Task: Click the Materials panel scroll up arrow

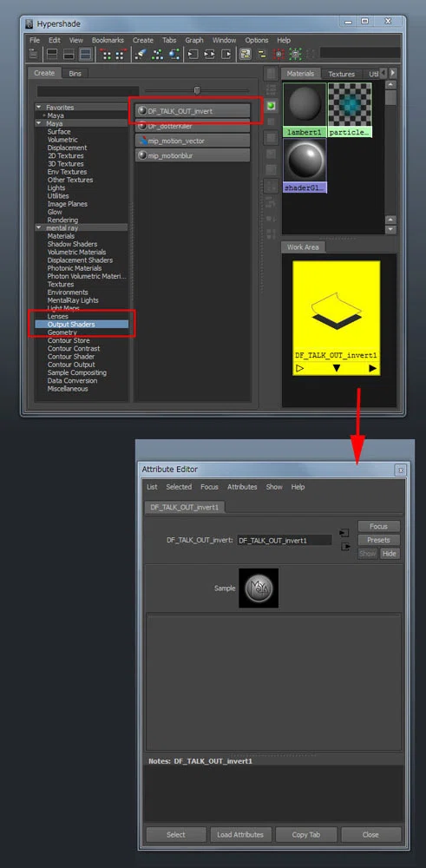Action: click(x=391, y=85)
